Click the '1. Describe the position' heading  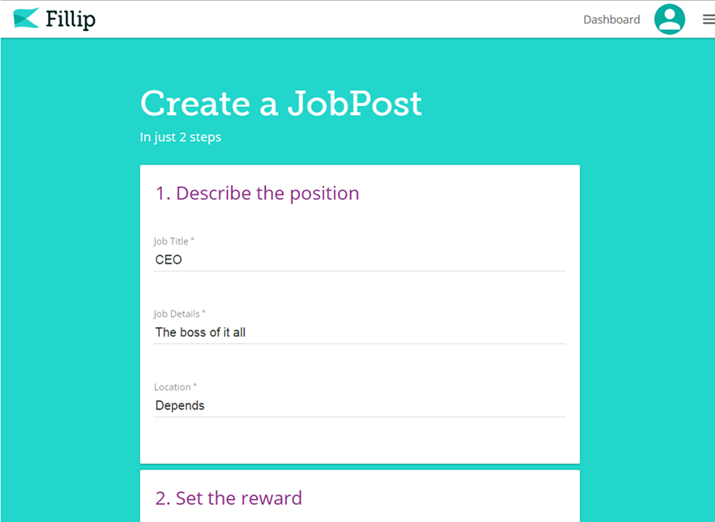pyautogui.click(x=257, y=193)
